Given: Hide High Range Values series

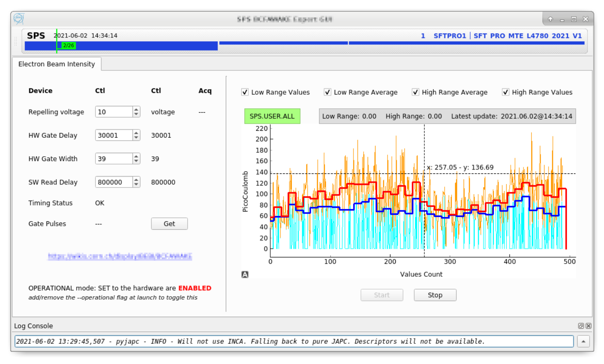Looking at the screenshot, I should tap(505, 92).
